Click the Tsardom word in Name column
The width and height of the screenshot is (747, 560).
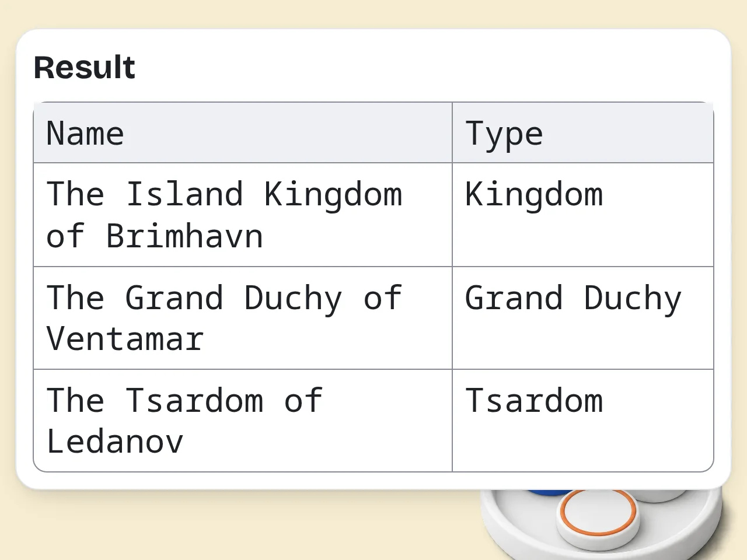pos(194,401)
